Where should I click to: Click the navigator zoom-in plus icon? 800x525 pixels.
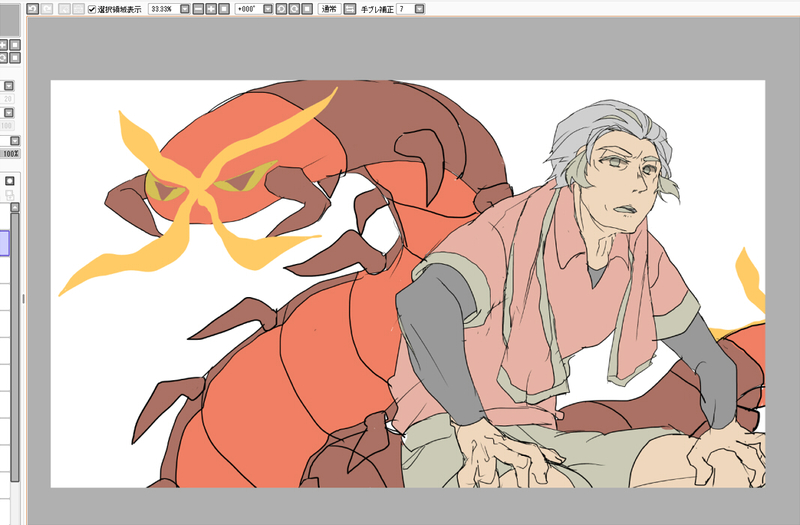(x=3, y=45)
